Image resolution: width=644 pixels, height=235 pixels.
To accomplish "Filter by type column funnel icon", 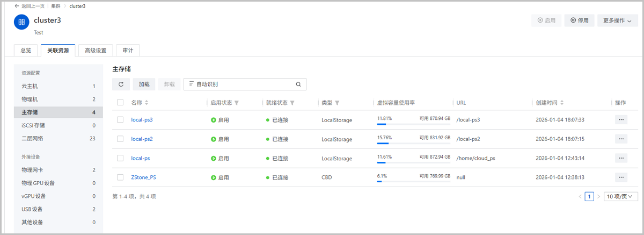I will click(337, 103).
